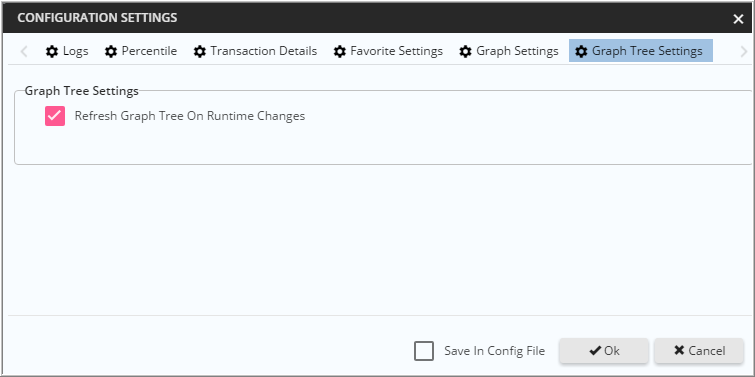755x377 pixels.
Task: Click the X icon inside Cancel button
Action: tap(679, 351)
